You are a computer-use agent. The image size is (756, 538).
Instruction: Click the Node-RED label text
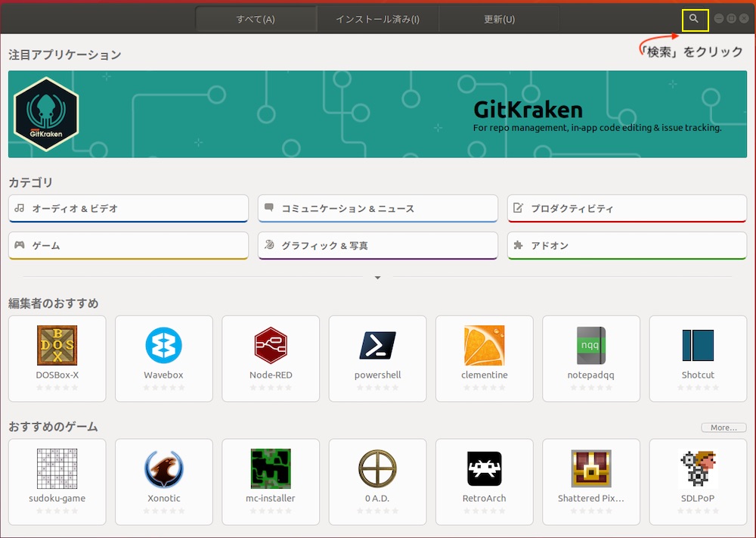[x=271, y=375]
